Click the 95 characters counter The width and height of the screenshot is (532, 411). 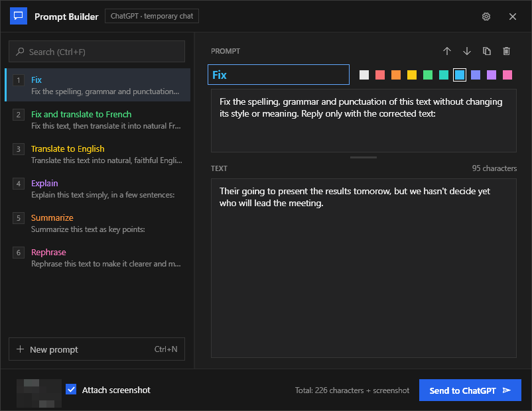pyautogui.click(x=494, y=168)
